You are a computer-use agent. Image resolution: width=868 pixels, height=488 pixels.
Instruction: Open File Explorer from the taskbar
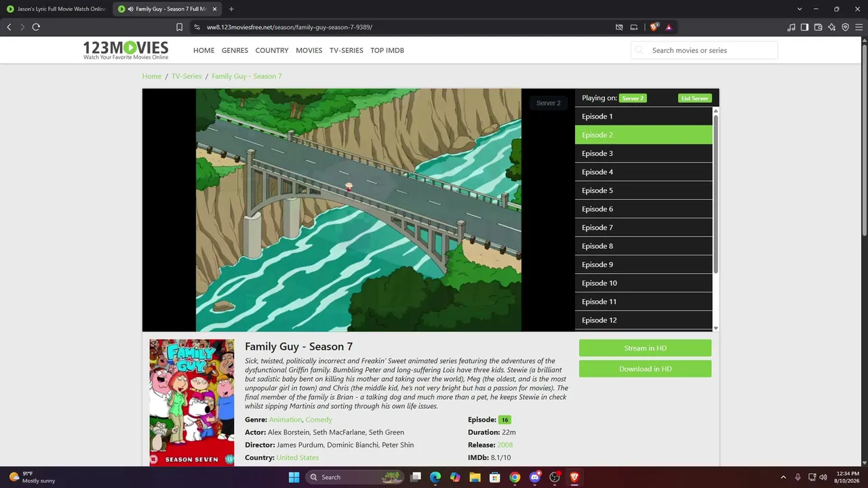click(475, 477)
